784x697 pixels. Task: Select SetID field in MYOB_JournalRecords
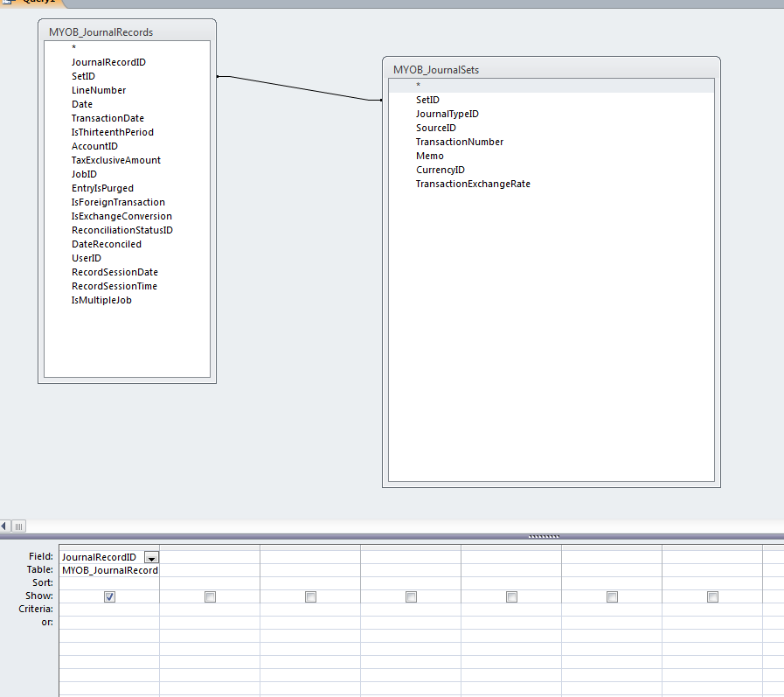pyautogui.click(x=127, y=76)
